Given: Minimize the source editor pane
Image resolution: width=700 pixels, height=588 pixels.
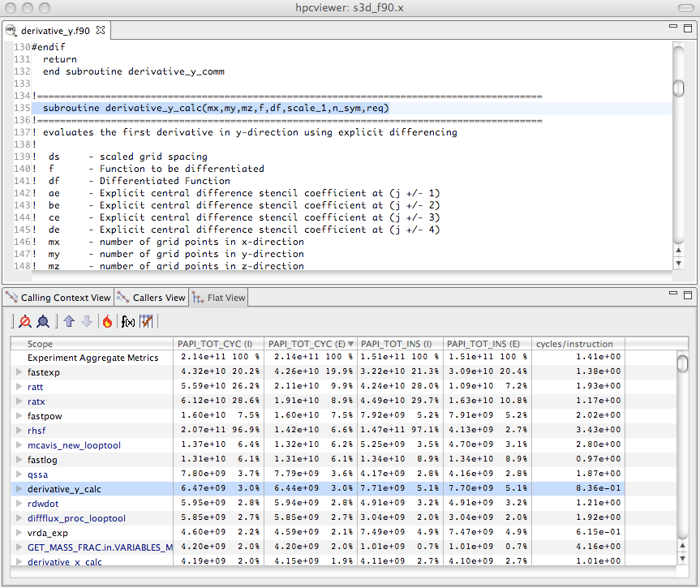Looking at the screenshot, I should [x=673, y=27].
